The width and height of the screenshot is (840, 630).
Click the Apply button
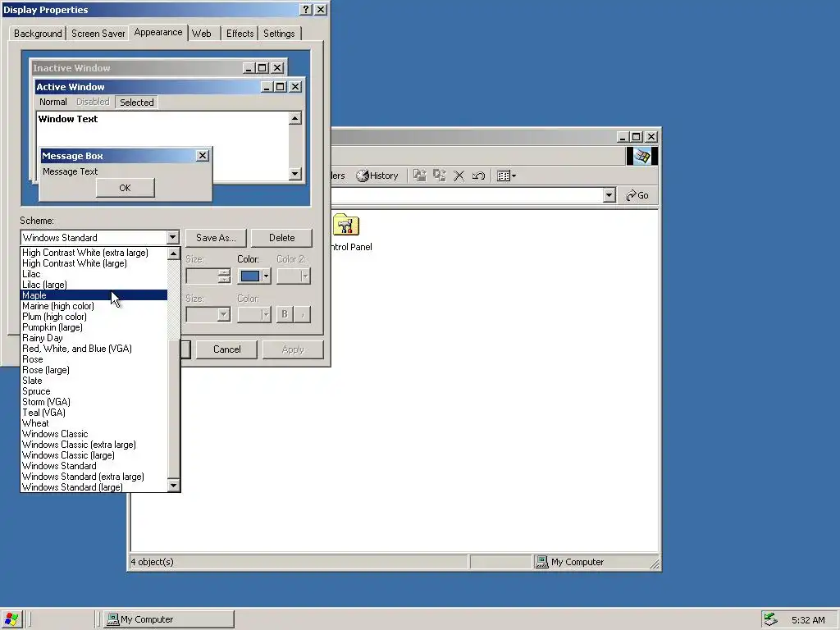point(293,349)
